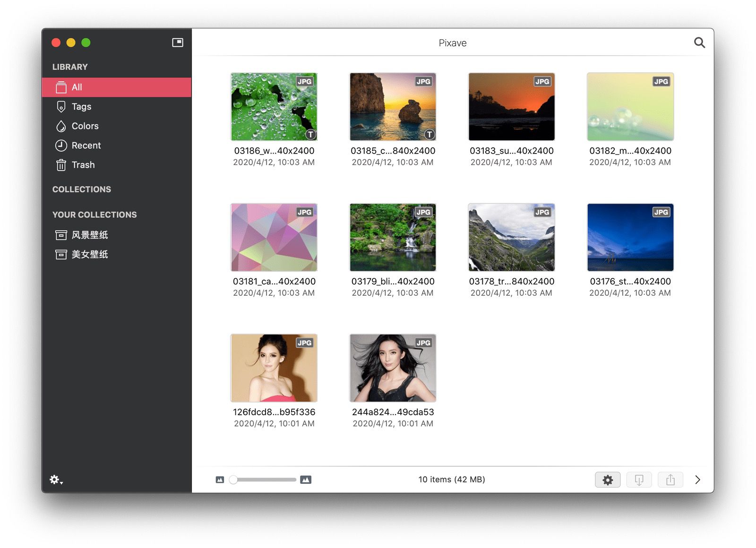
Task: Open the search by clicking the magnifier icon
Action: (x=699, y=43)
